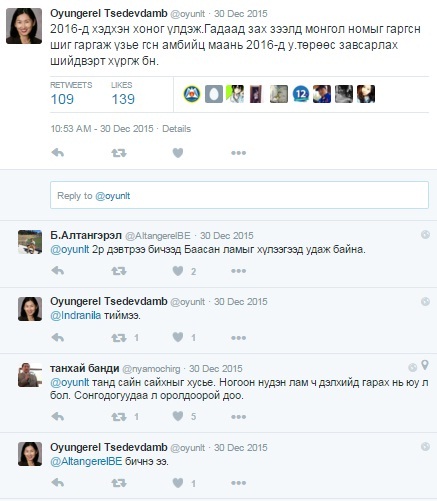This screenshot has width=437, height=501.
Task: Open the blue 12 badge liker avatar
Action: (x=301, y=94)
